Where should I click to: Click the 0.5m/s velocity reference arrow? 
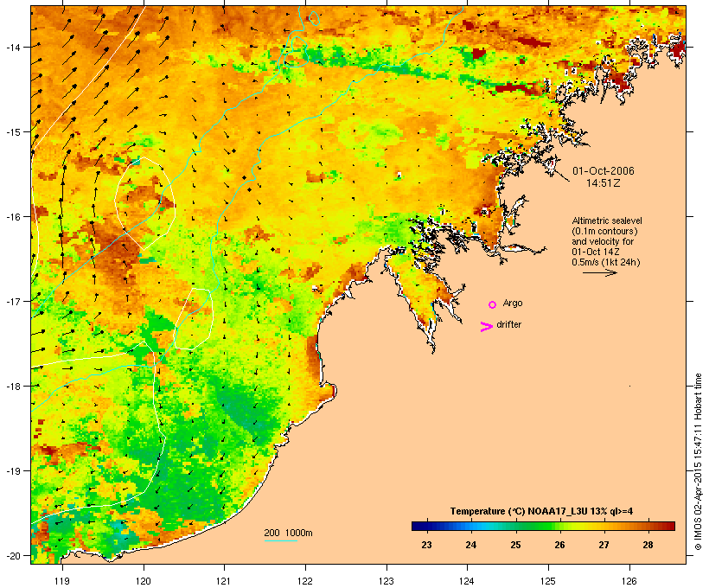(599, 272)
